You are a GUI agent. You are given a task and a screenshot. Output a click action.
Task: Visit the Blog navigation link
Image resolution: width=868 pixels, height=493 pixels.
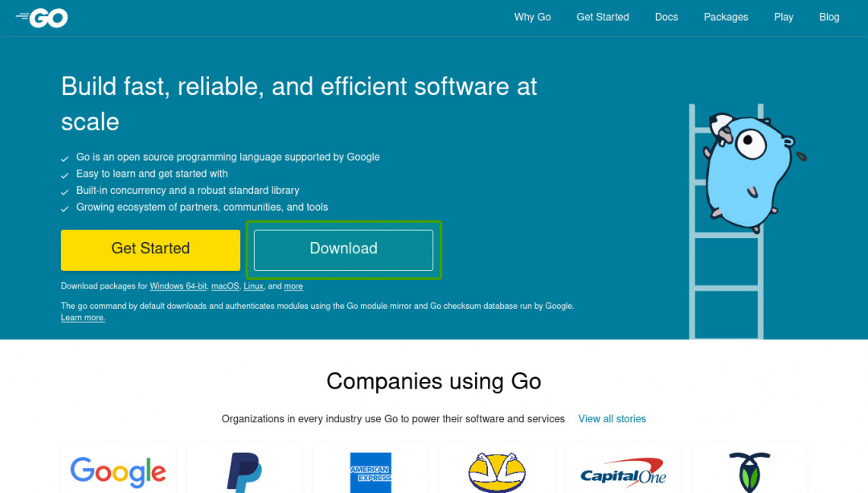[829, 17]
